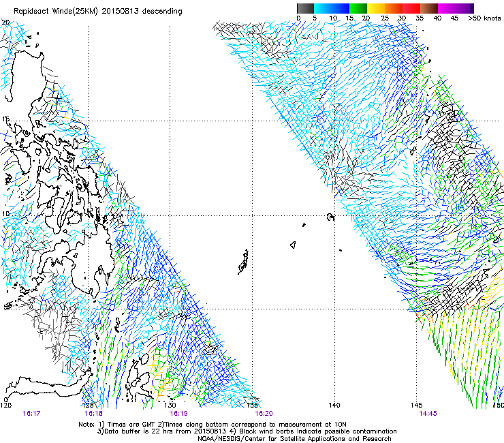Click the 'Rapidscat Winds(25KM) 20150813 descending' title
504x443 pixels.
(x=97, y=12)
